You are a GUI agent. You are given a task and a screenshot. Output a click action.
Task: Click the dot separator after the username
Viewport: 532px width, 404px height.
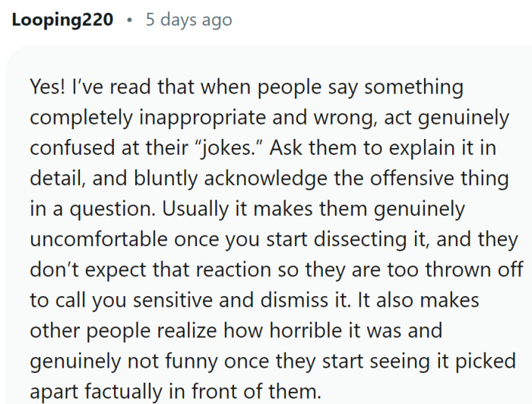(x=129, y=20)
